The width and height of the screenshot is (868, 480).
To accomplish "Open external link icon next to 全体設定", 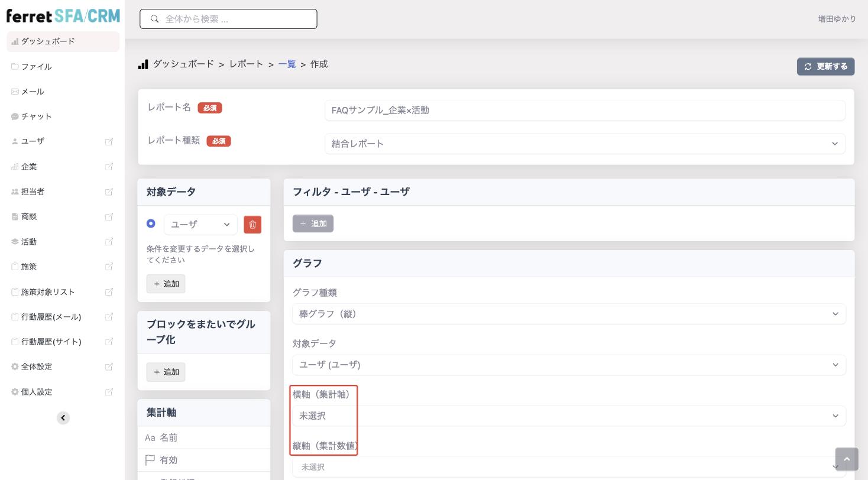I will click(x=109, y=367).
